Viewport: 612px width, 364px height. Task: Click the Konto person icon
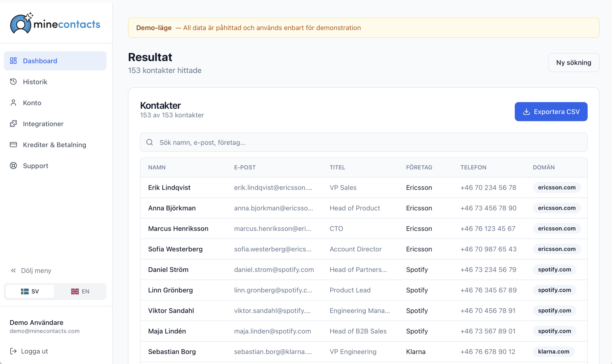[x=13, y=103]
